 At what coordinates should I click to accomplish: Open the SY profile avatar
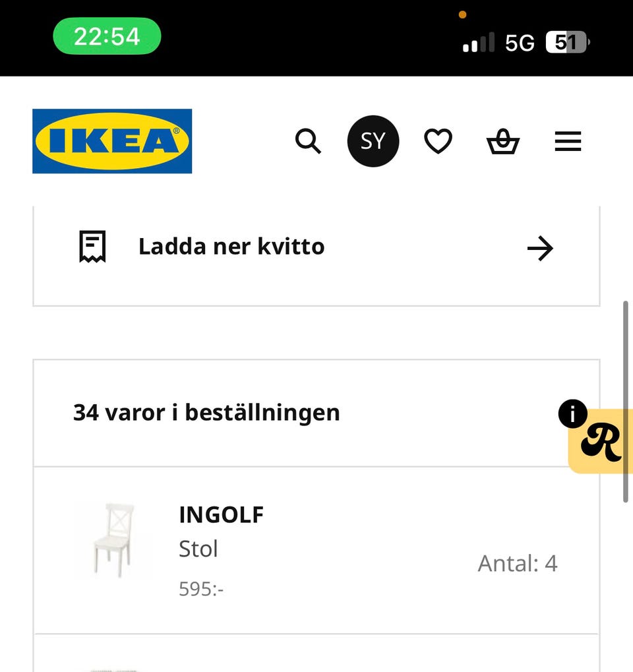373,141
